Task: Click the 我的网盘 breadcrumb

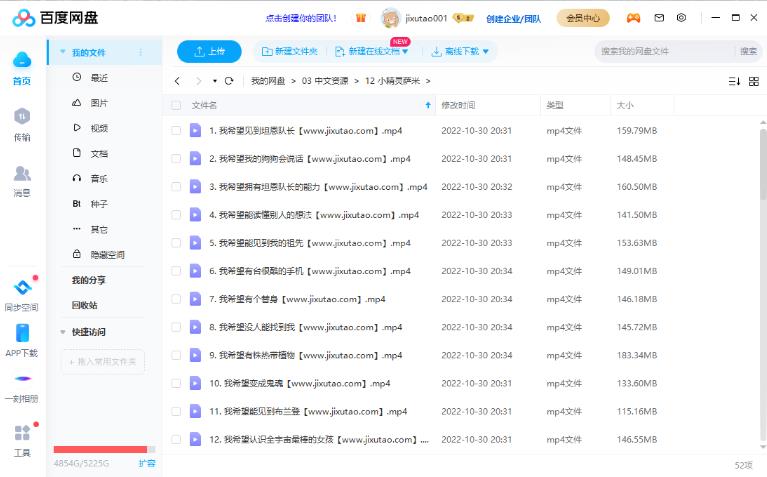Action: pyautogui.click(x=268, y=81)
